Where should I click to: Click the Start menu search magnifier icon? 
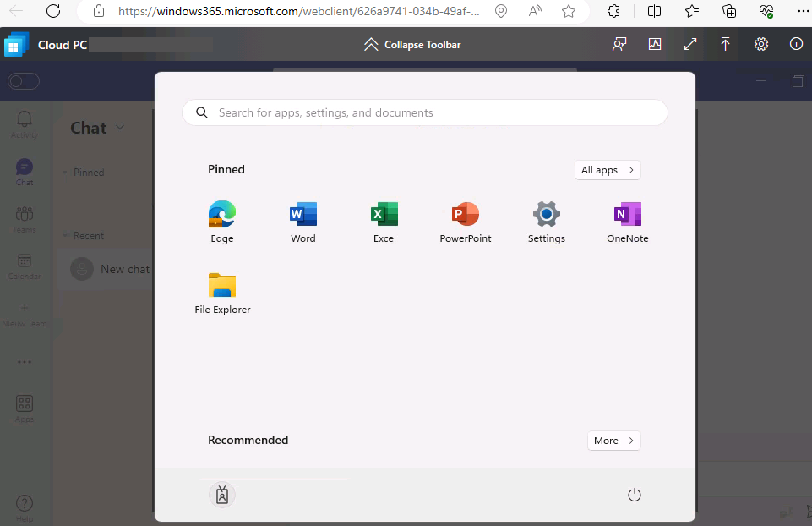pyautogui.click(x=202, y=112)
